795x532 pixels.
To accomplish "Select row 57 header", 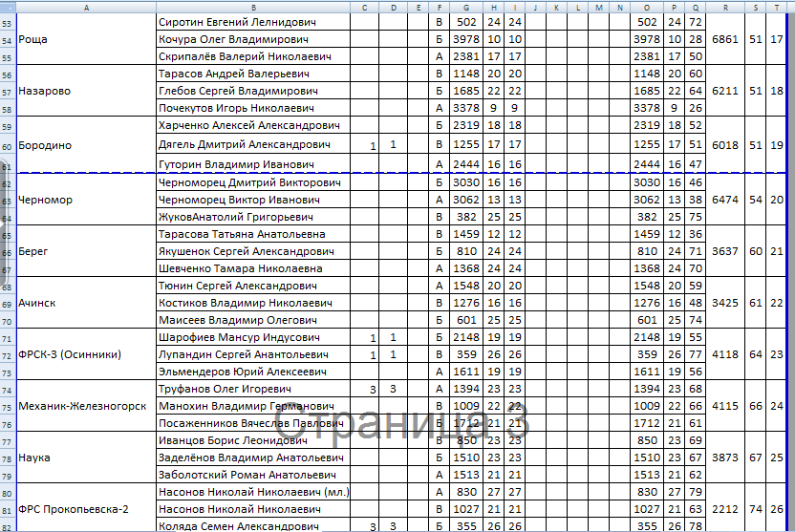I will tap(8, 92).
